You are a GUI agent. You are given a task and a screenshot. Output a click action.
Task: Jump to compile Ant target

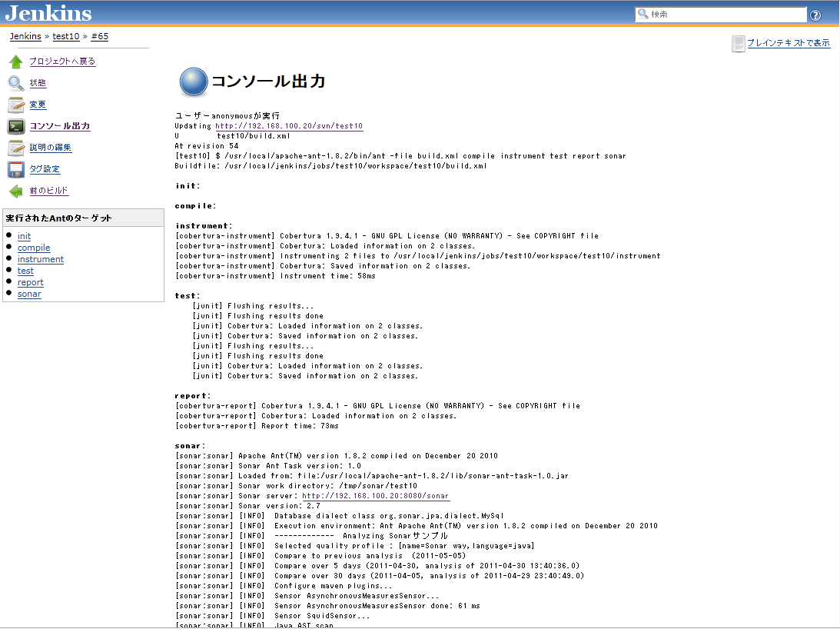pyautogui.click(x=34, y=248)
